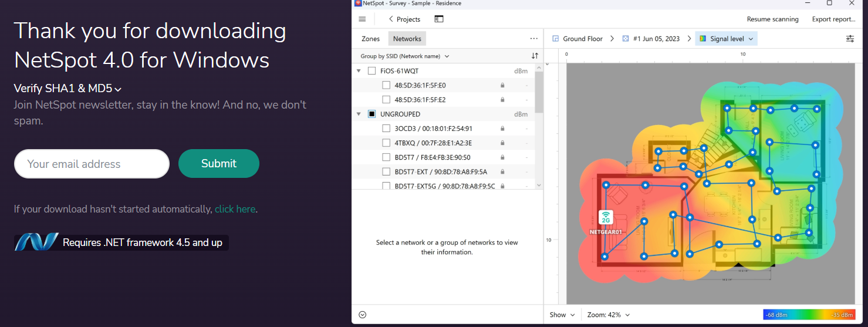868x327 pixels.
Task: Check the 4TBXQ network checkbox
Action: [x=386, y=143]
